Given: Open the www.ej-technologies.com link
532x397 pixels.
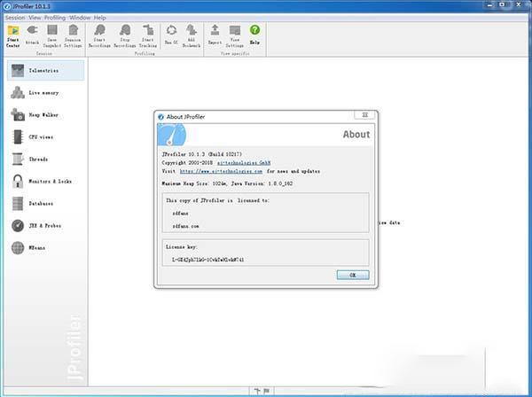Looking at the screenshot, I should point(221,172).
